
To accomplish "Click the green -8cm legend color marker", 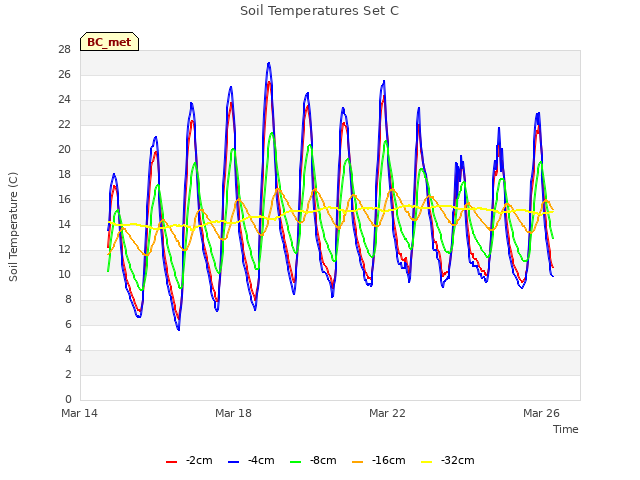I will point(296,462).
